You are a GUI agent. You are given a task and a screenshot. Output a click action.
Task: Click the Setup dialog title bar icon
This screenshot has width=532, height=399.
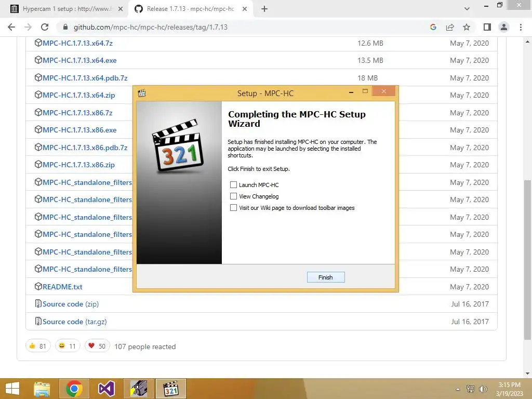[x=142, y=93]
